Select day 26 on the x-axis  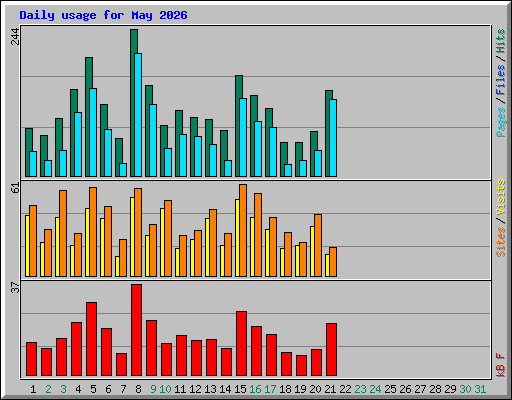click(405, 389)
